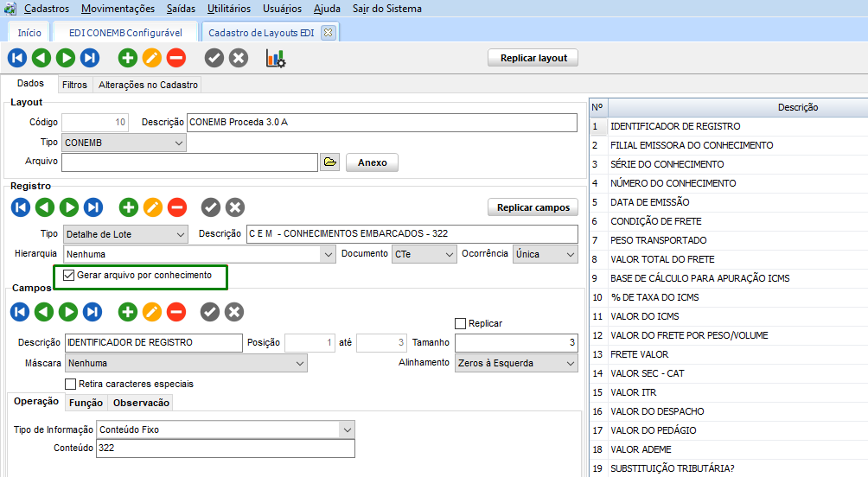Viewport: 868px width, 477px height.
Task: Browse for Arquivo with folder icon
Action: 330,162
